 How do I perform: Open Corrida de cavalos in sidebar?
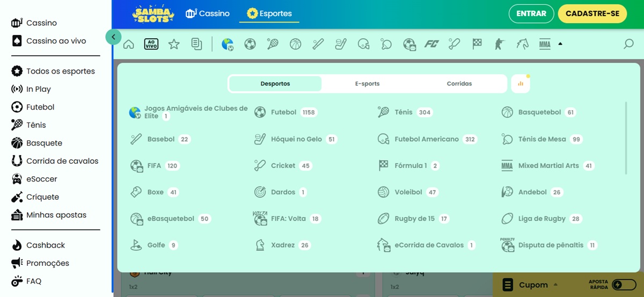(54, 161)
